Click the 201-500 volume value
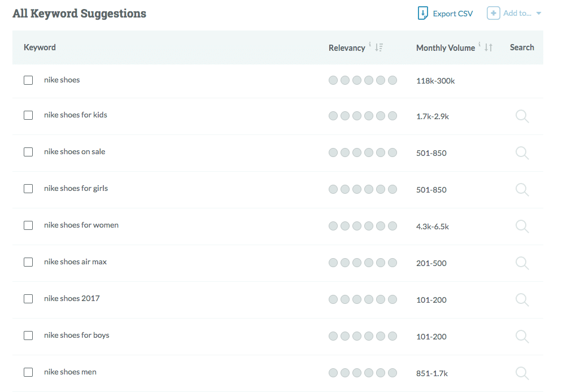 click(431, 263)
